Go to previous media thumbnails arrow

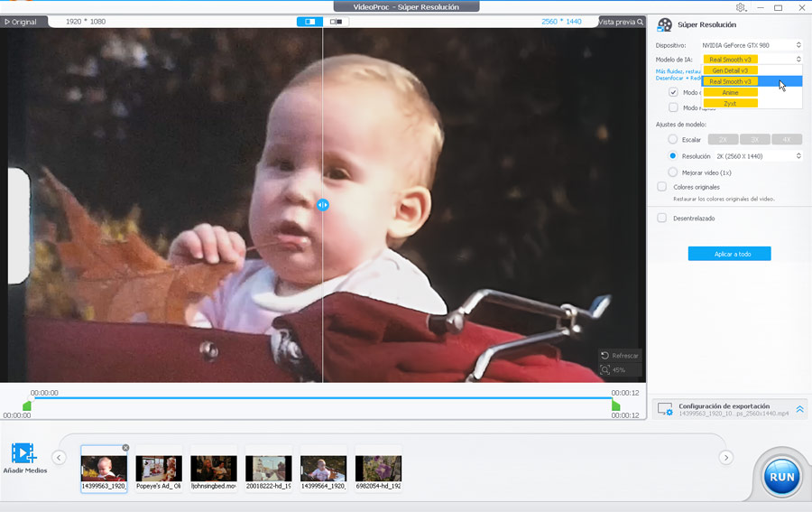click(59, 458)
